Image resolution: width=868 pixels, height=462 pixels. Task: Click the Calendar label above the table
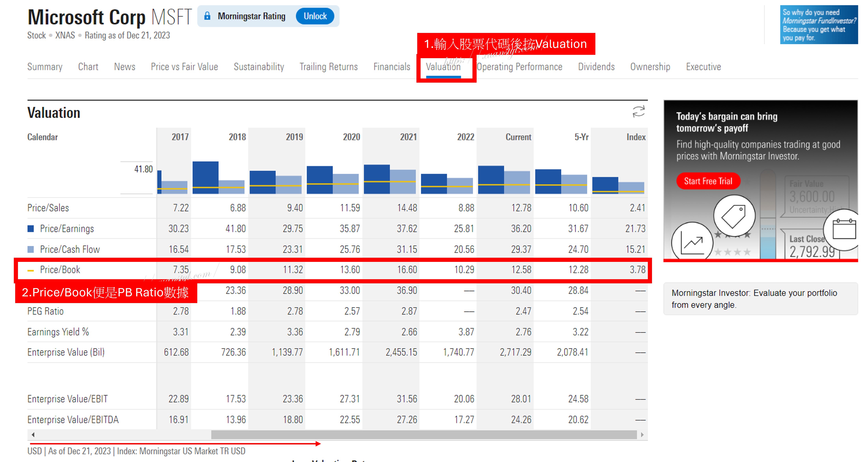click(42, 137)
